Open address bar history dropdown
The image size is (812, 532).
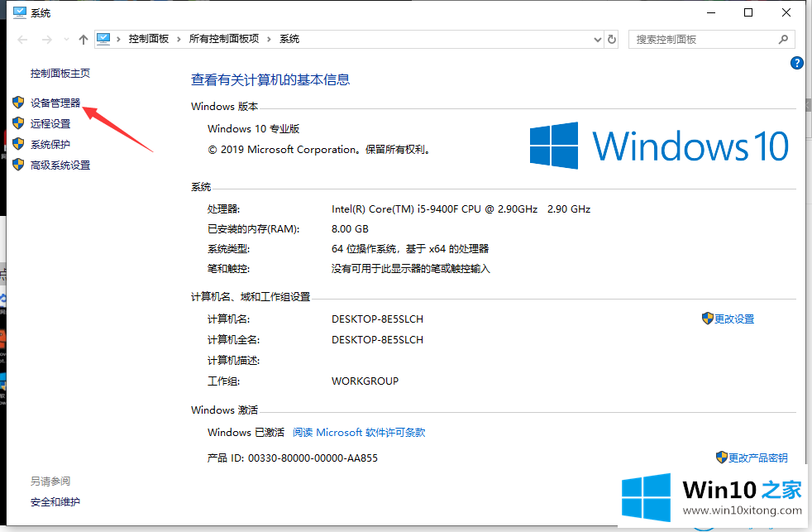click(x=597, y=40)
